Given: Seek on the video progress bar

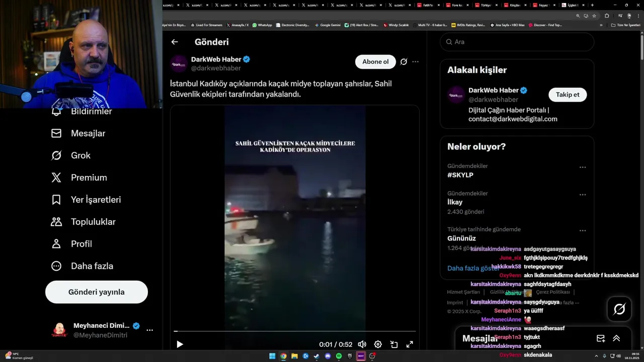Looking at the screenshot, I should pyautogui.click(x=295, y=331).
